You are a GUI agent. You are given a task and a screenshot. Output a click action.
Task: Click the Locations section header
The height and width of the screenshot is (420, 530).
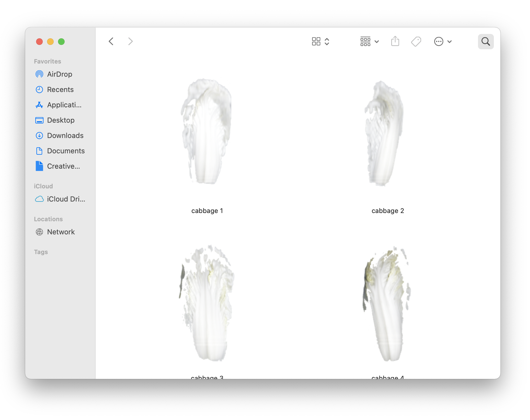(x=48, y=219)
